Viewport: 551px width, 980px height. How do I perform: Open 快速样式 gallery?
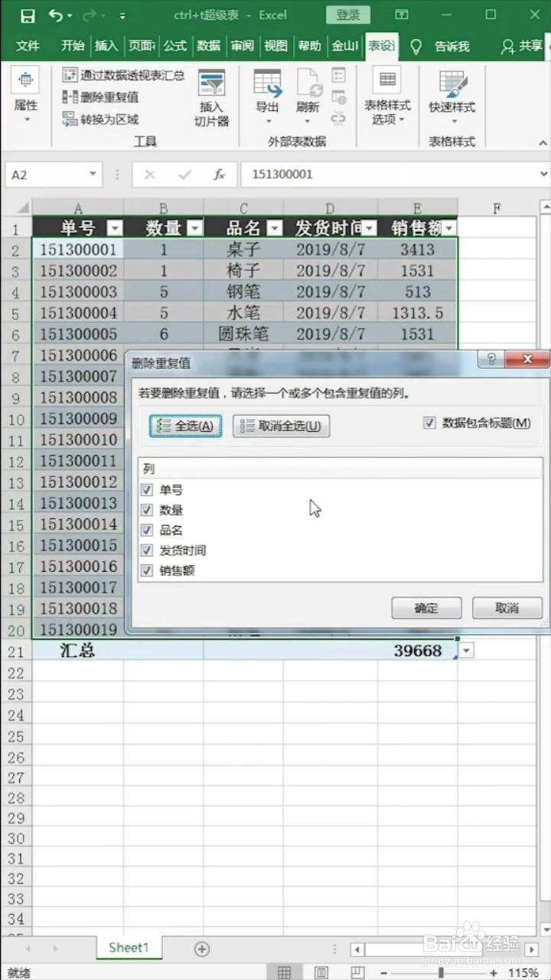coord(452,97)
